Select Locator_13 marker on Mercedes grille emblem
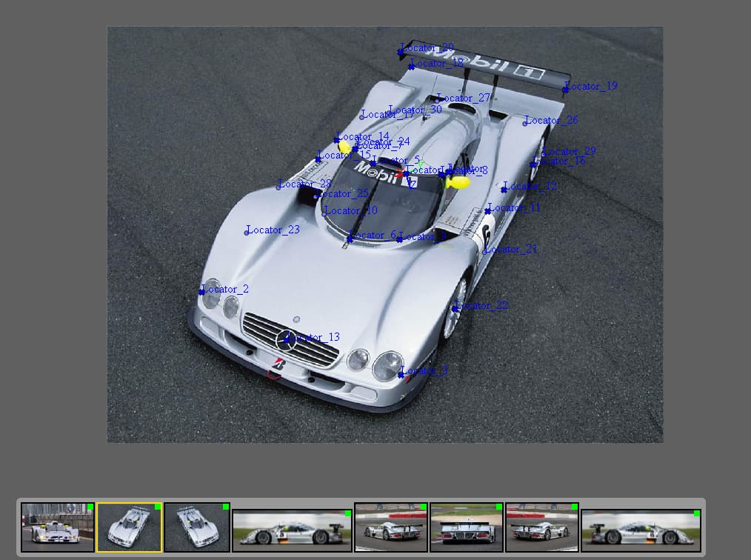Viewport: 751px width, 560px height. click(286, 340)
